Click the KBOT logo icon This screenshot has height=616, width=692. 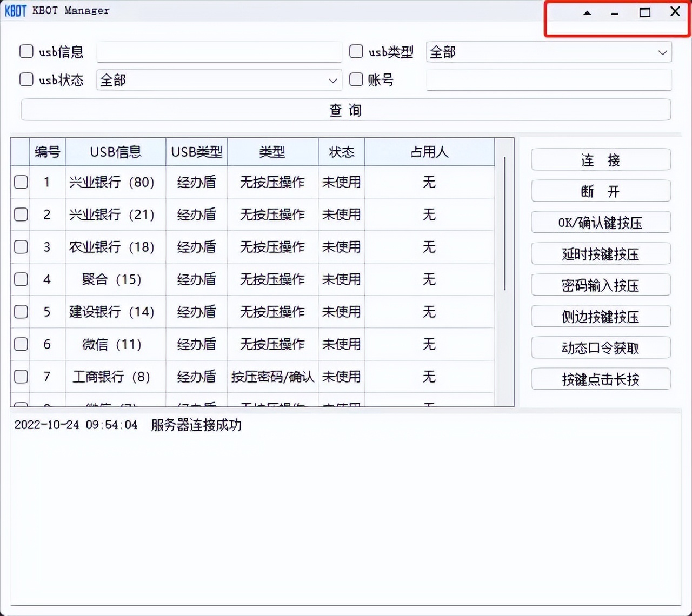point(15,10)
